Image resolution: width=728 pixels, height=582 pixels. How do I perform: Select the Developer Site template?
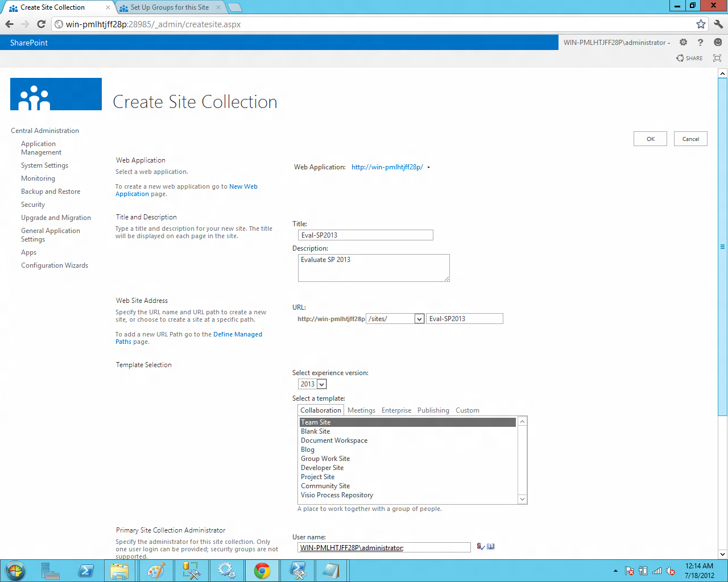(322, 467)
